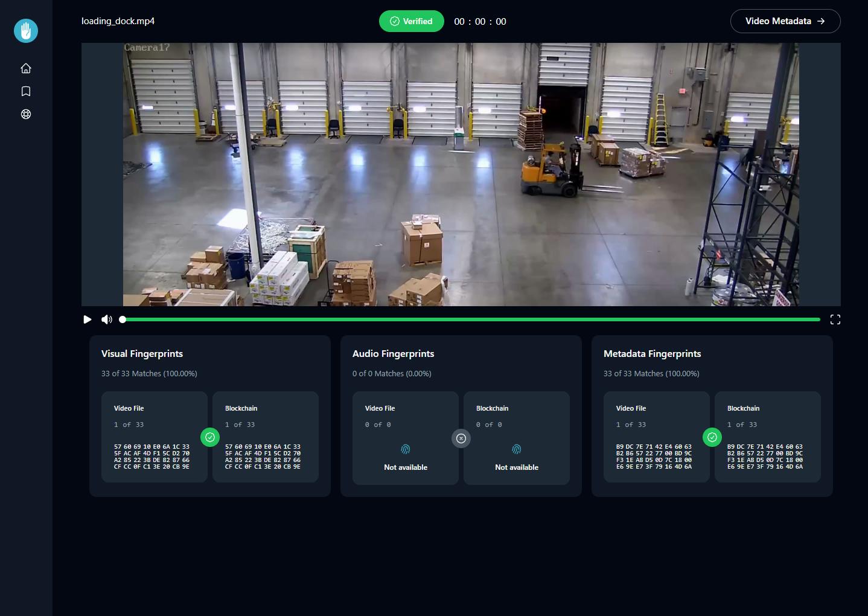The width and height of the screenshot is (868, 616).
Task: Click the green Verified badge
Action: (x=412, y=21)
